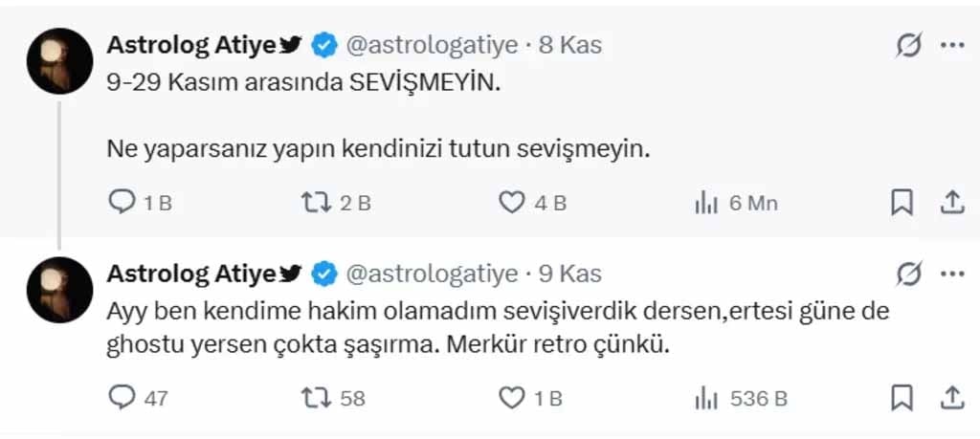Viewport: 980px width, 439px height.
Task: Retweet the first tweet (2 B)
Action: coord(314,202)
